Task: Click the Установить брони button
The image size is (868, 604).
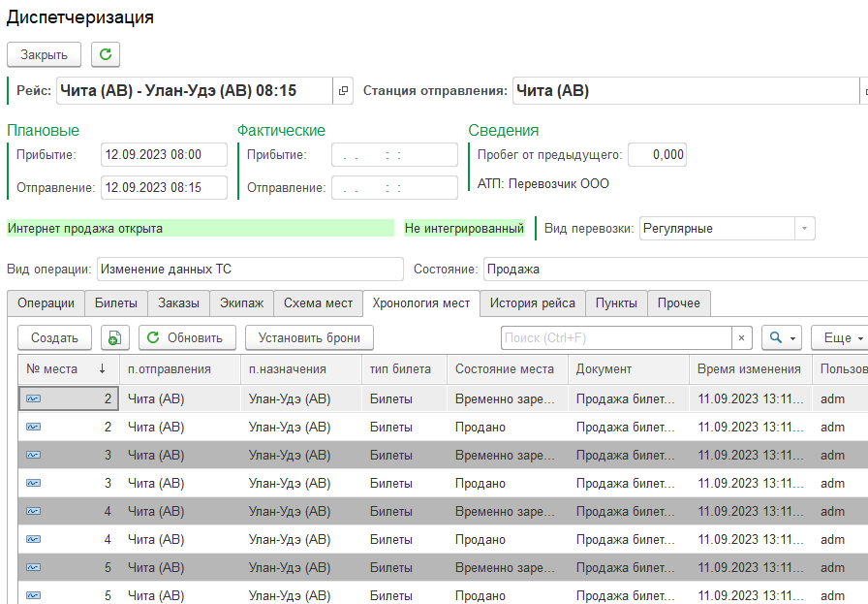Action: [309, 337]
